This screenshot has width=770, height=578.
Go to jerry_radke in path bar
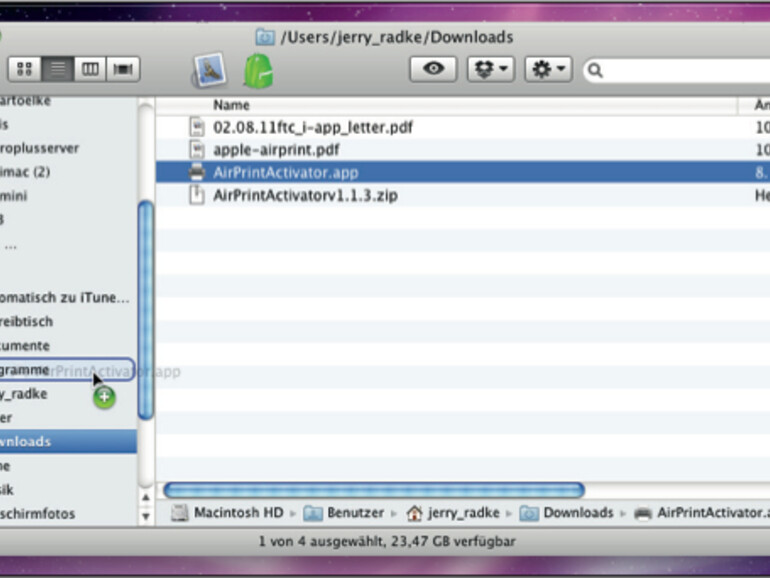coord(464,513)
